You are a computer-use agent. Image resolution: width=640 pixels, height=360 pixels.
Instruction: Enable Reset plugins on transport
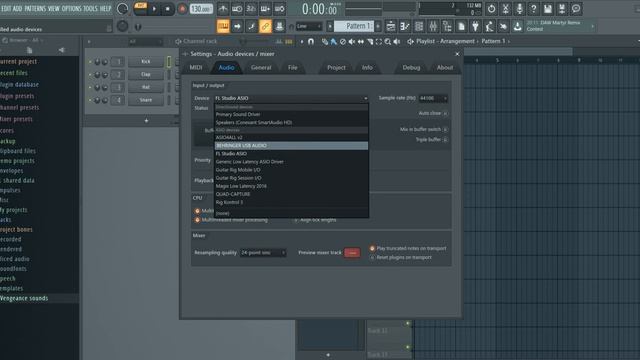372,258
